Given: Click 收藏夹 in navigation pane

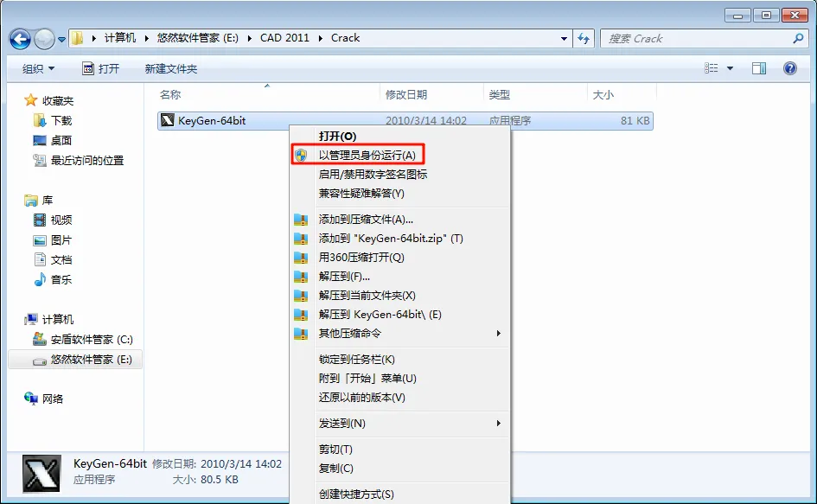Looking at the screenshot, I should coord(58,100).
